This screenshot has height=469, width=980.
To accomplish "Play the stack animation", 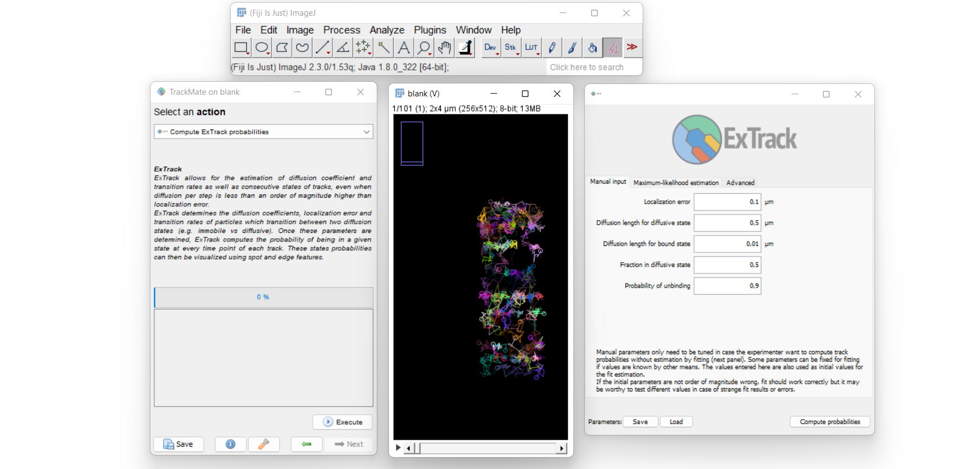I will (x=398, y=448).
